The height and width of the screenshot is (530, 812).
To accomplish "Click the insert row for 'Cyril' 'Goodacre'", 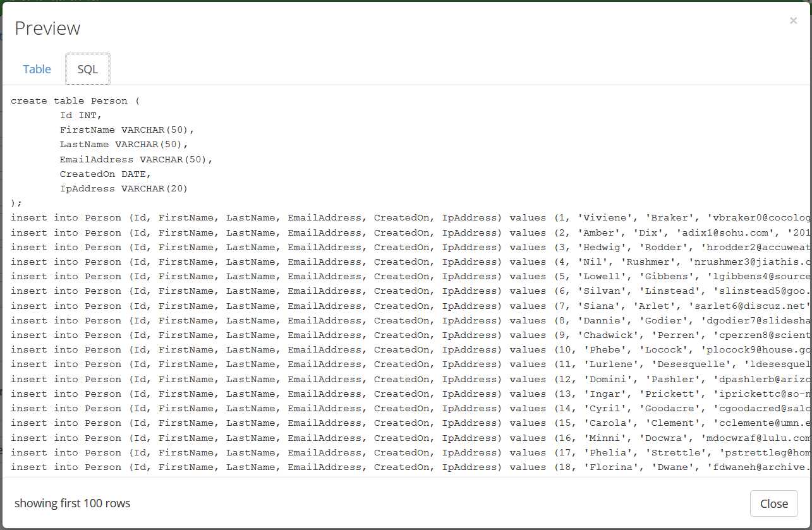I will point(411,409).
